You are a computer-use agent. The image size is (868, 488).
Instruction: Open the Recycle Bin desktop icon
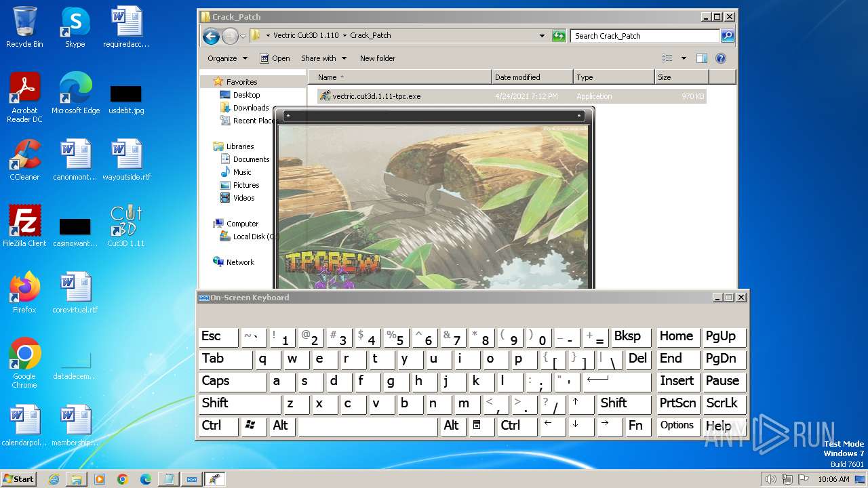[x=24, y=27]
